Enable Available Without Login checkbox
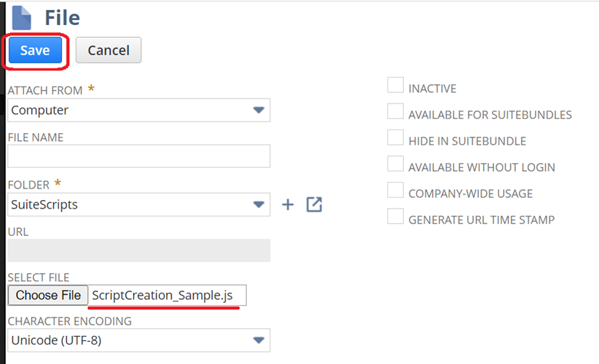 point(395,164)
